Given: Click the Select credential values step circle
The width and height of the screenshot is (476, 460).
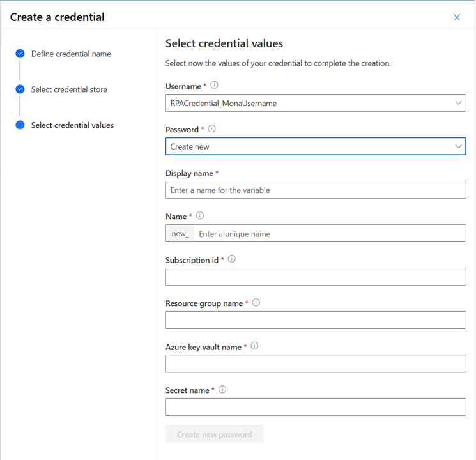Looking at the screenshot, I should point(20,125).
